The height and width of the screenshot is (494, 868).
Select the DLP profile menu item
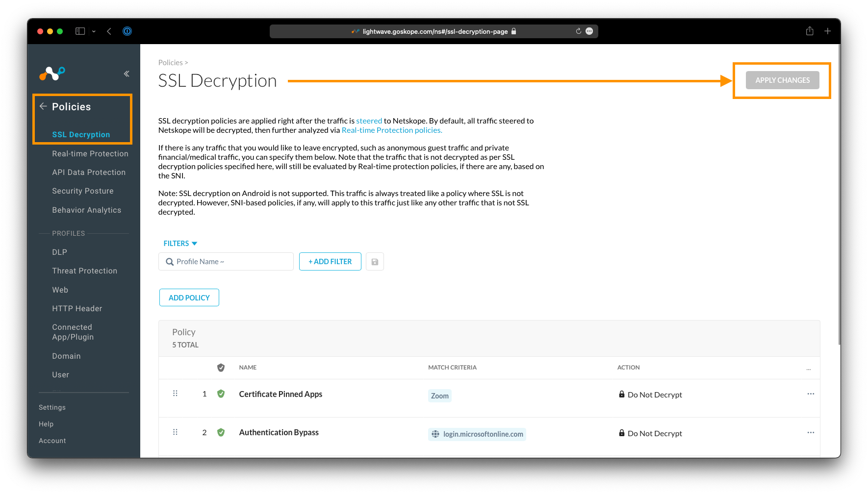click(60, 252)
